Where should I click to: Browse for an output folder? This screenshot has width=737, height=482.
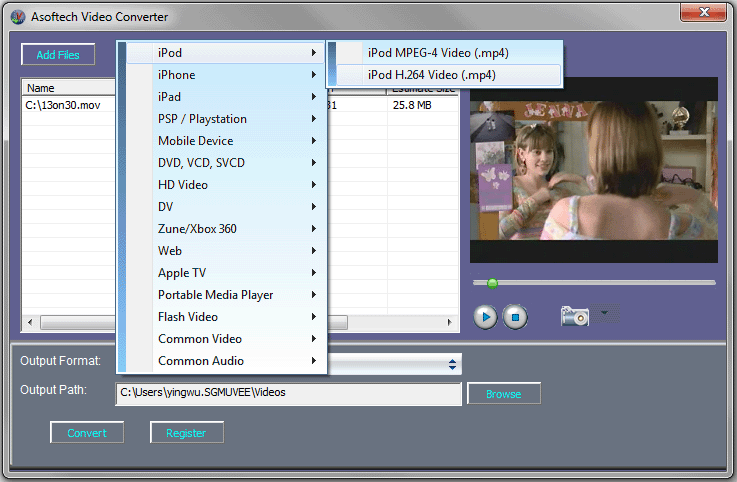click(503, 394)
